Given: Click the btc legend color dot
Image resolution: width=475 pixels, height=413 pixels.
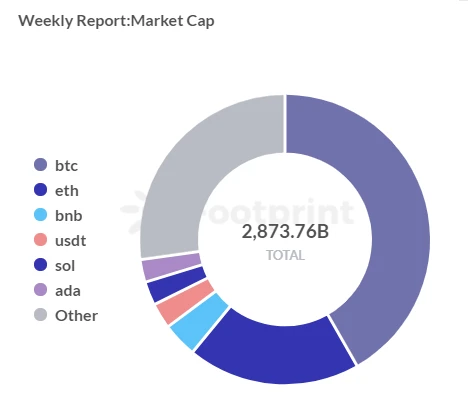Looking at the screenshot, I should point(41,165).
